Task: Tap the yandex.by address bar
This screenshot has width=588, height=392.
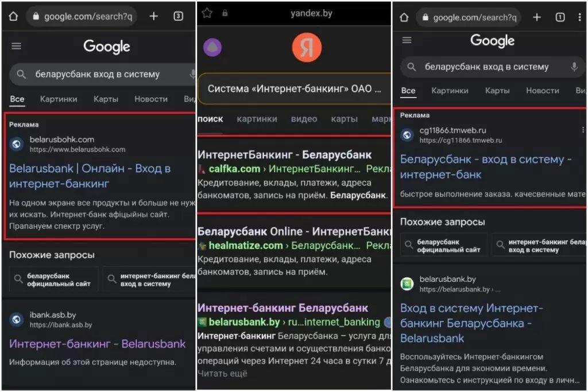Action: click(x=311, y=13)
